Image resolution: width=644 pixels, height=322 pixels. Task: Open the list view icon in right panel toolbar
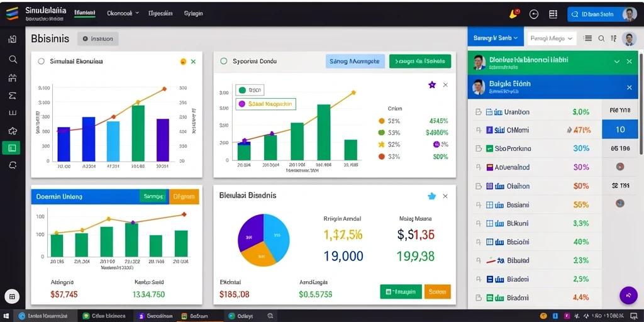[x=588, y=38]
